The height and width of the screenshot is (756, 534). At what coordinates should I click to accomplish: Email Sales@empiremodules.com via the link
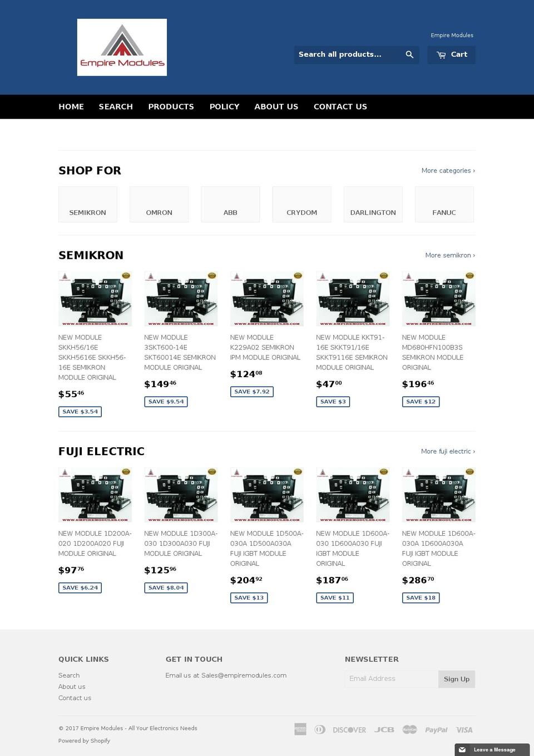point(244,675)
